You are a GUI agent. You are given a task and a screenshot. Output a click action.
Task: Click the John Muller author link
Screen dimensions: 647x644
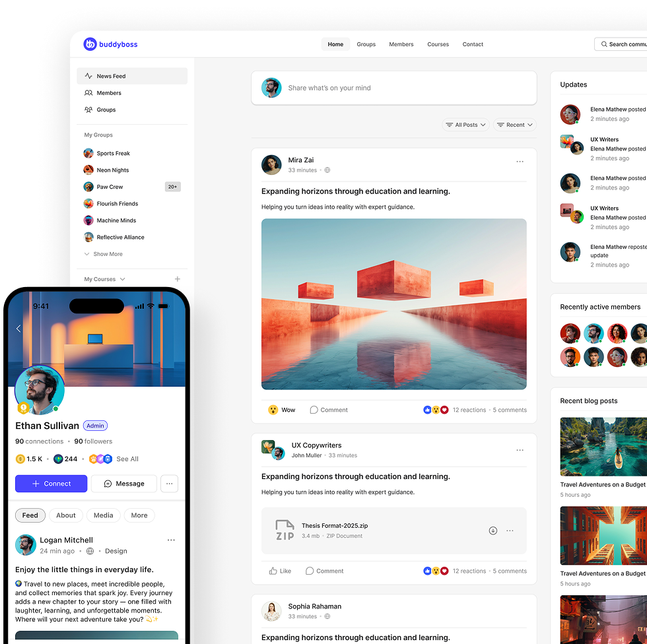pyautogui.click(x=306, y=455)
